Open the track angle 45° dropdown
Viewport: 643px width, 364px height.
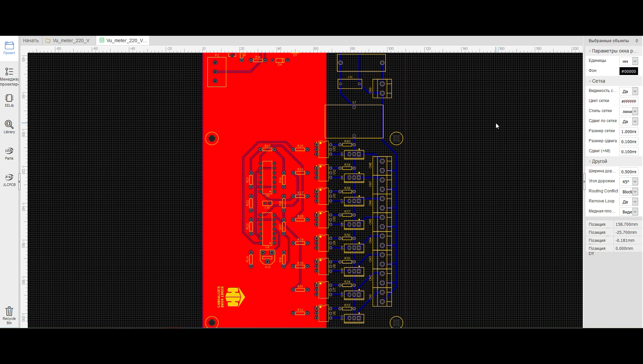click(x=628, y=182)
